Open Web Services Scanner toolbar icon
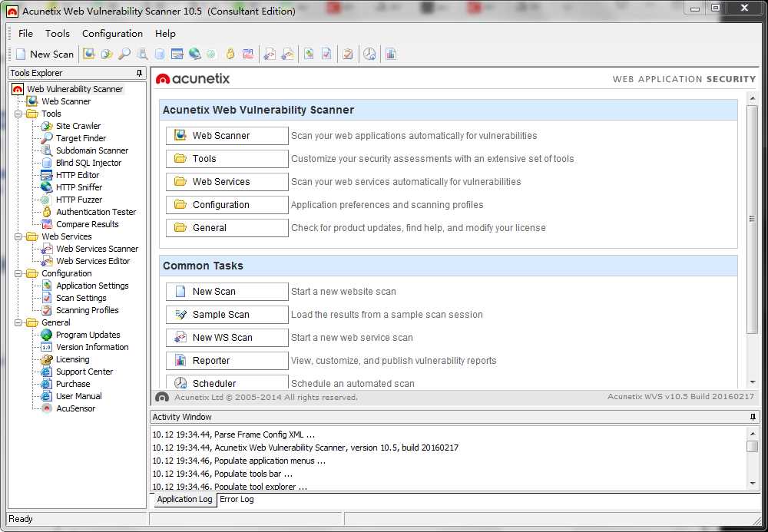This screenshot has width=768, height=532. 270,54
